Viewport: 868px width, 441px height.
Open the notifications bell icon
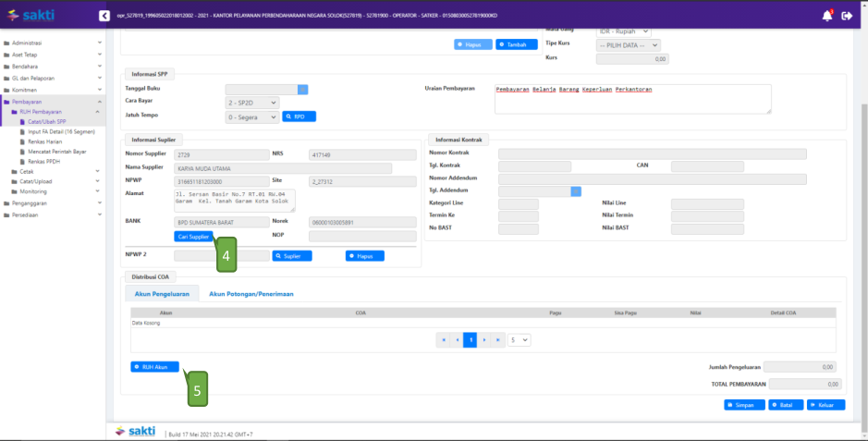point(826,16)
